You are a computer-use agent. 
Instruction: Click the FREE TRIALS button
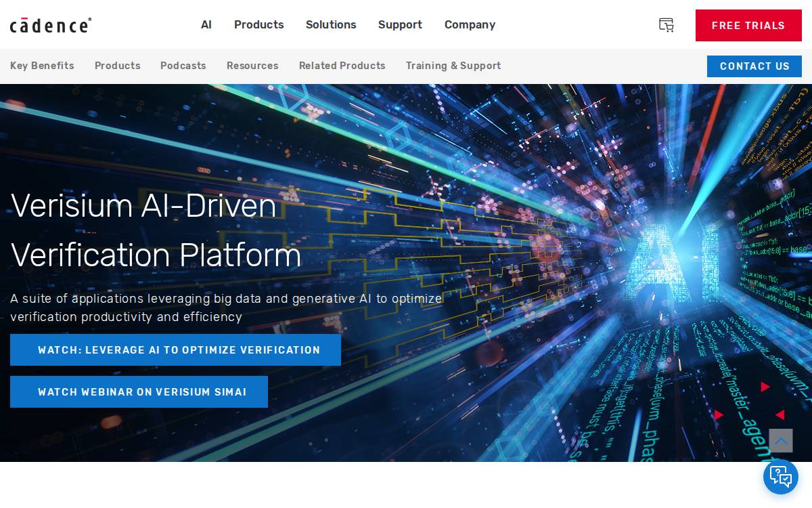point(748,25)
